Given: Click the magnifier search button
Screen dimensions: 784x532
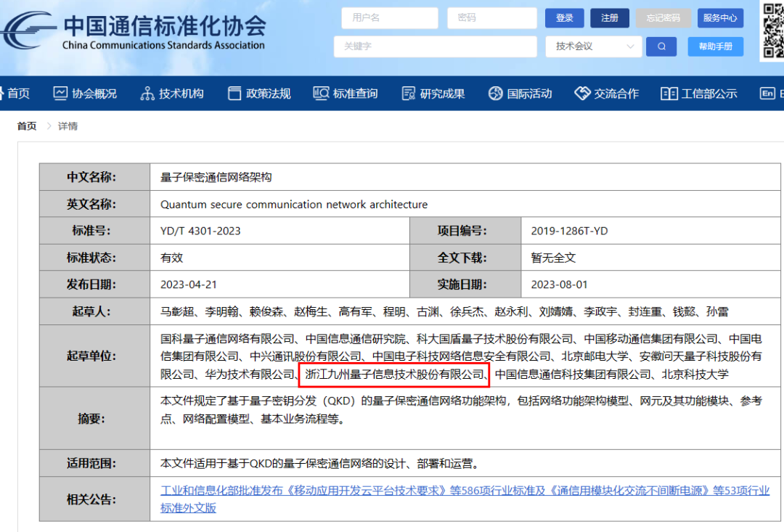Looking at the screenshot, I should 661,46.
